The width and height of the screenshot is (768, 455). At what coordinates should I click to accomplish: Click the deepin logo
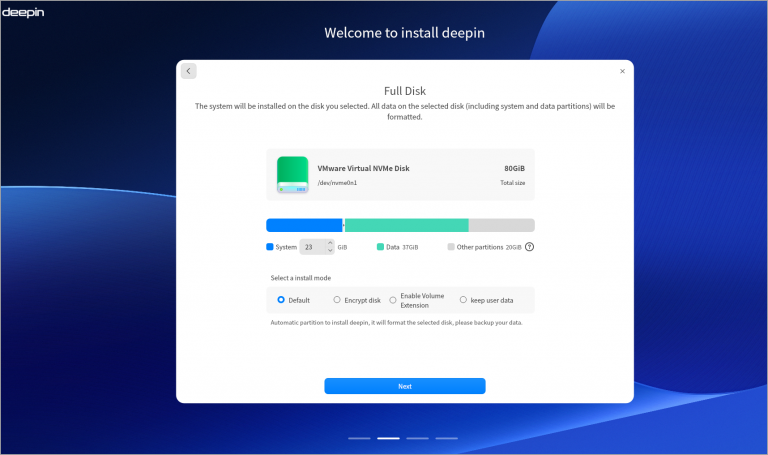(x=23, y=12)
